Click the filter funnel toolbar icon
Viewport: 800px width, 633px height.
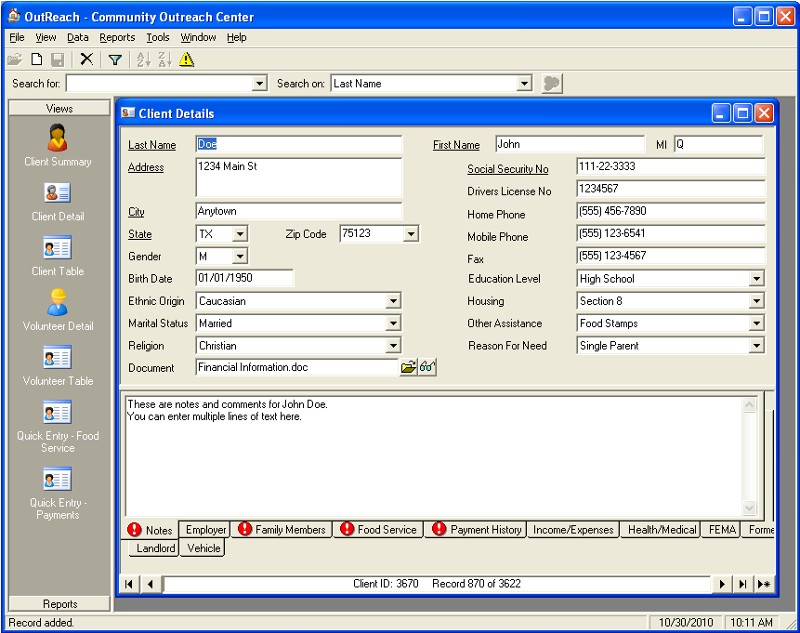[x=115, y=60]
